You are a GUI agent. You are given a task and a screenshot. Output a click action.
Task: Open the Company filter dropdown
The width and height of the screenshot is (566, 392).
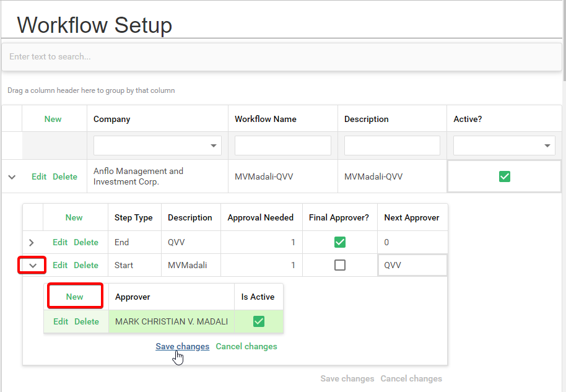click(x=212, y=146)
